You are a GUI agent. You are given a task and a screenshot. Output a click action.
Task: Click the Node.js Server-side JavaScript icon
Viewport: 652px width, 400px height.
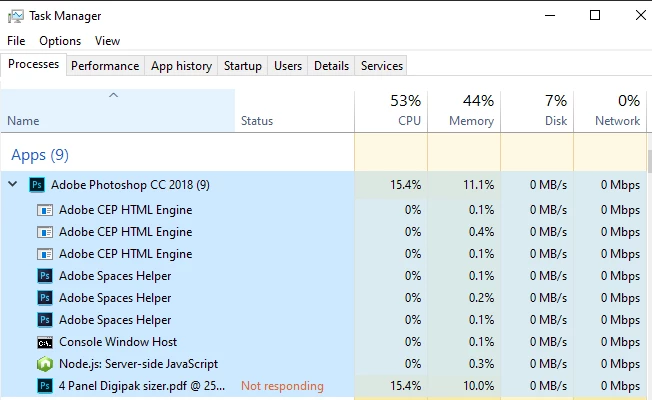coord(45,364)
